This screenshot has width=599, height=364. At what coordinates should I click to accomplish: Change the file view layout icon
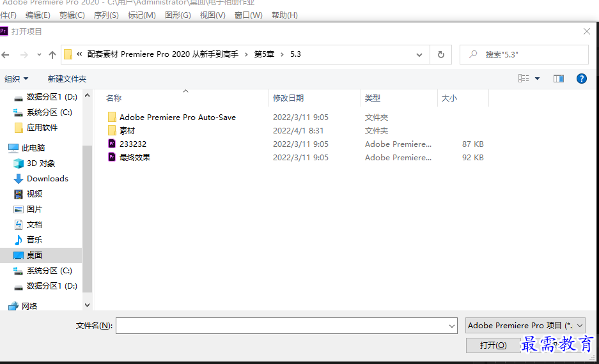click(524, 78)
